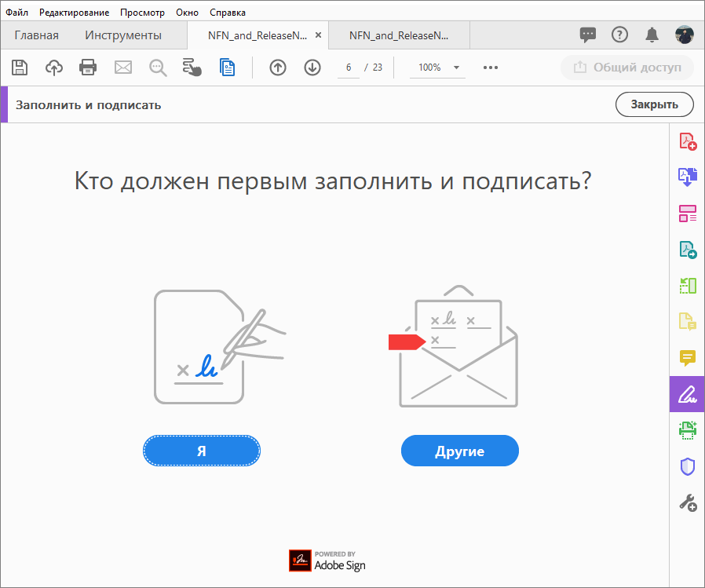Select the Export PDF tool in the sidebar
This screenshot has width=705, height=588.
pos(687,177)
